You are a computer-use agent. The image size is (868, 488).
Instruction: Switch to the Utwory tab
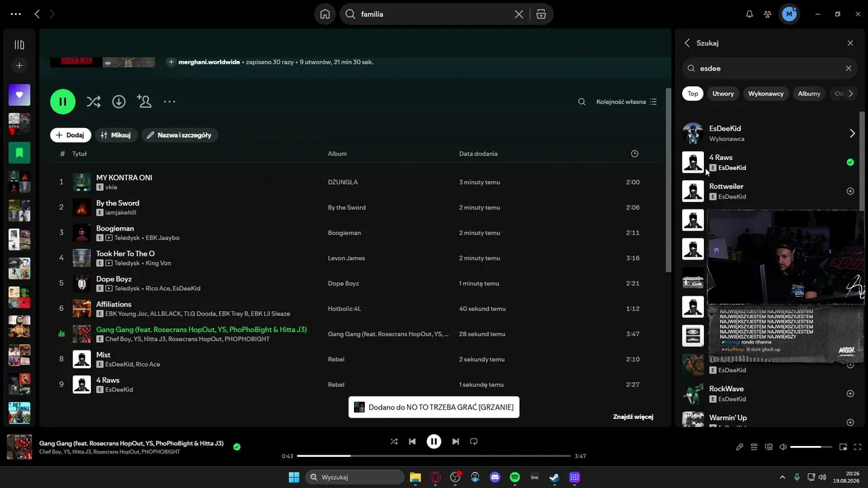pyautogui.click(x=723, y=94)
